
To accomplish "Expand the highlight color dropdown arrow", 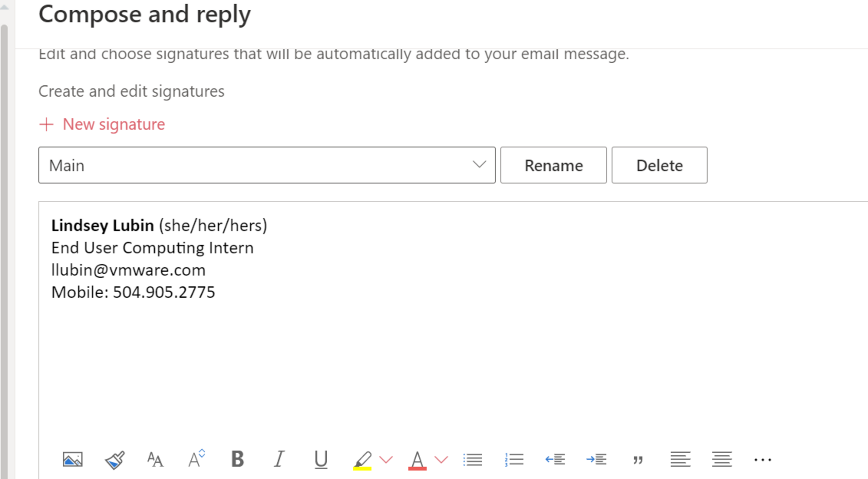I will (x=386, y=460).
